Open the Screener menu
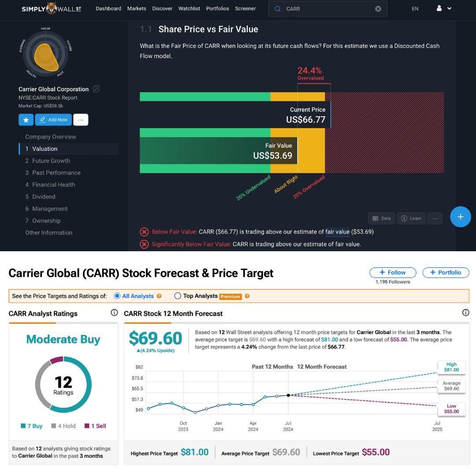The width and height of the screenshot is (476, 476). click(245, 8)
